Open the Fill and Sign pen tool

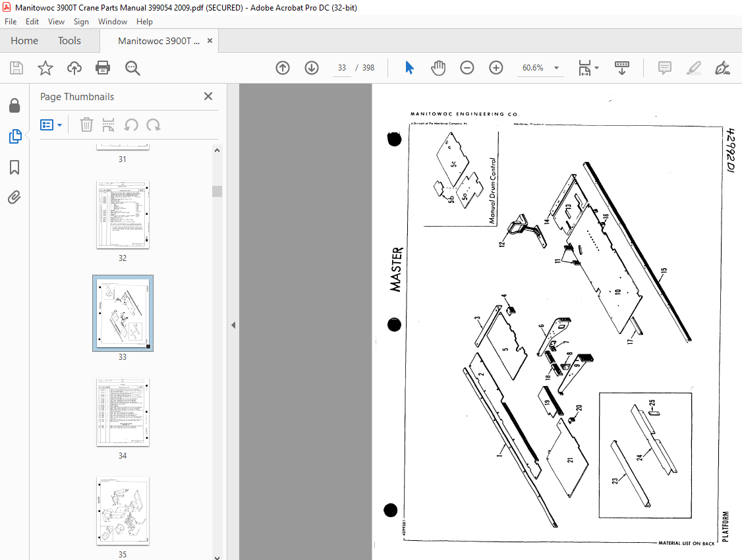click(723, 68)
